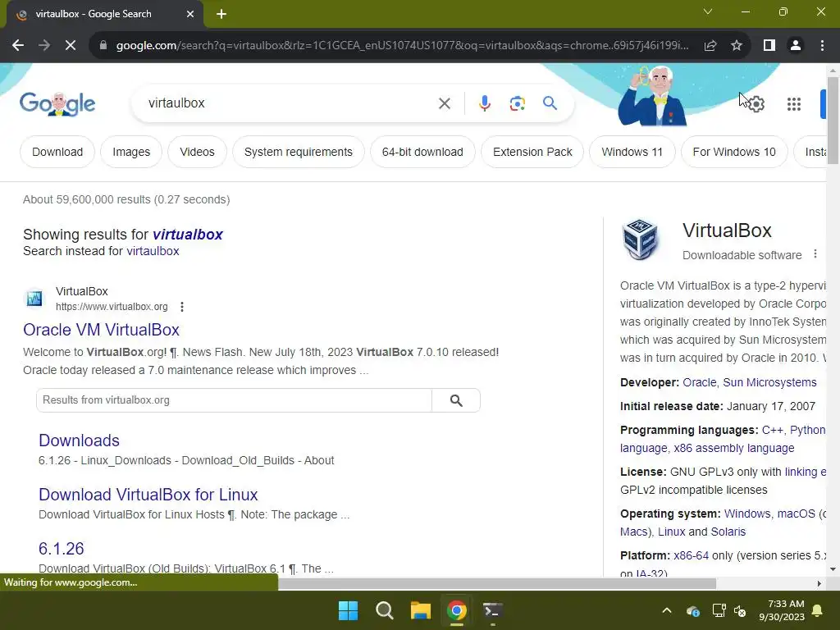Click the virtualbox.org site search button
Image resolution: width=840 pixels, height=630 pixels.
456,400
